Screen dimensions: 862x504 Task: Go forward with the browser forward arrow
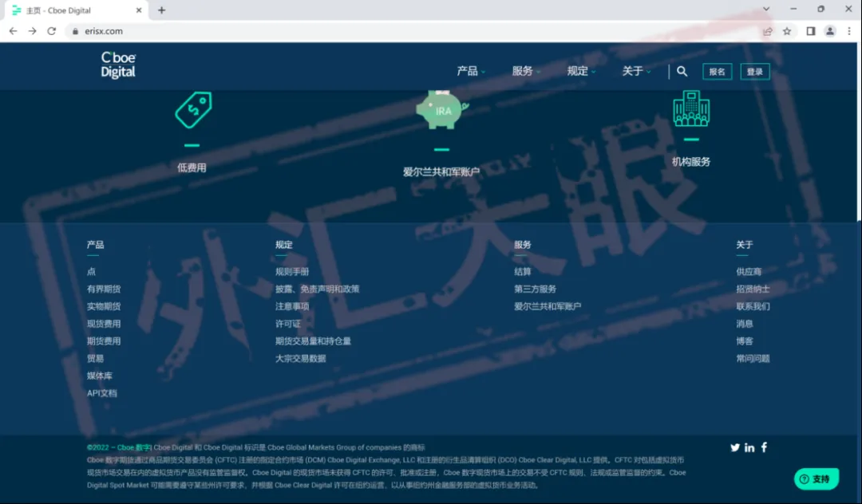(x=33, y=31)
